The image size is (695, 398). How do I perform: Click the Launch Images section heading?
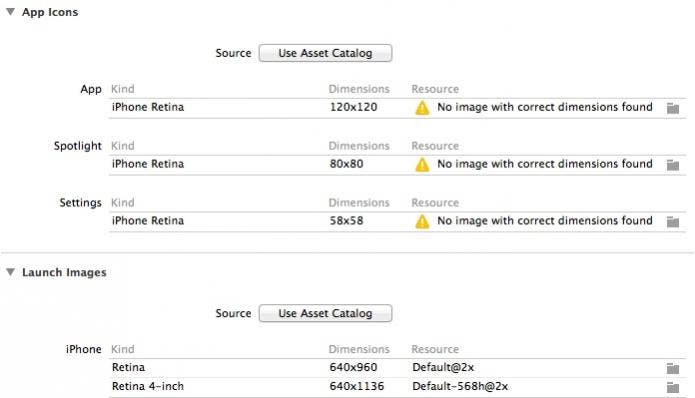tap(64, 273)
